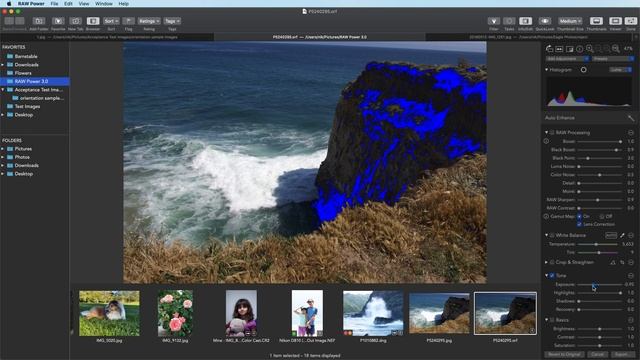Toggle the White Balance checkbox
The image size is (640, 360).
pos(552,236)
